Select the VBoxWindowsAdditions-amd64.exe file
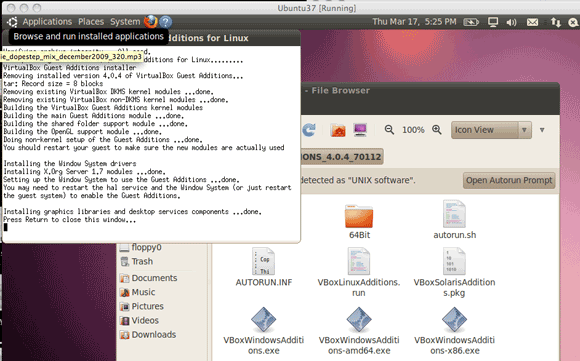Image resolution: width=580 pixels, height=361 pixels. click(x=359, y=331)
